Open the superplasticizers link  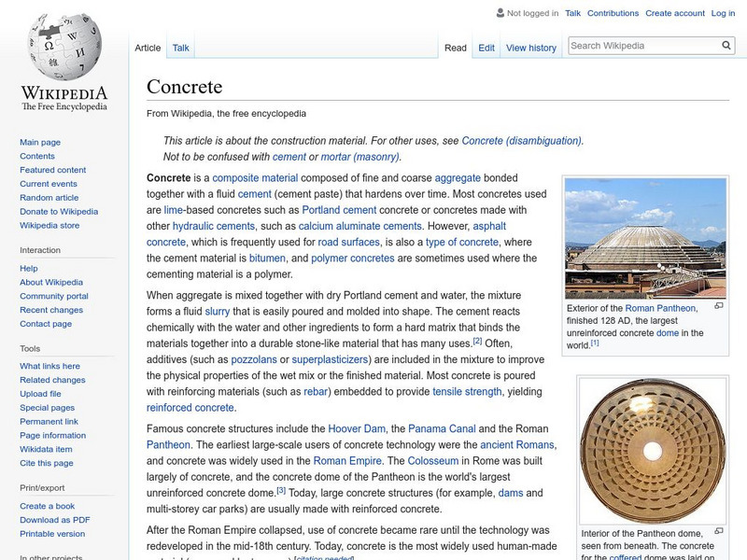point(330,360)
